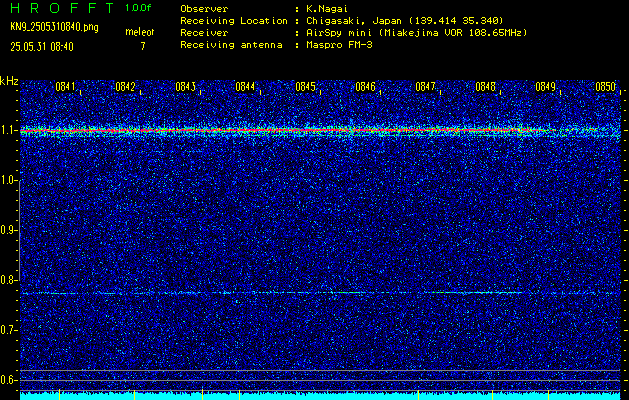629x400 pixels.
Task: Click the 0844 time label
Action: 245,87
